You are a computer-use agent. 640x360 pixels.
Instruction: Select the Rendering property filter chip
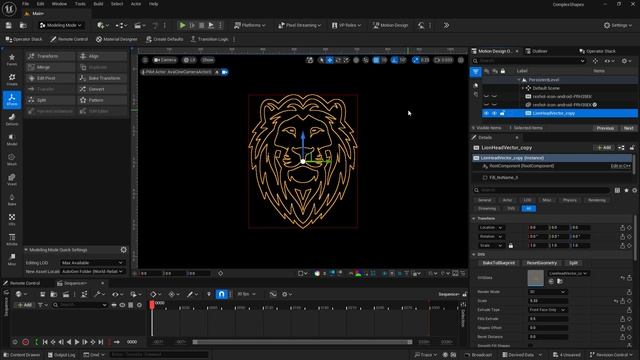click(597, 200)
